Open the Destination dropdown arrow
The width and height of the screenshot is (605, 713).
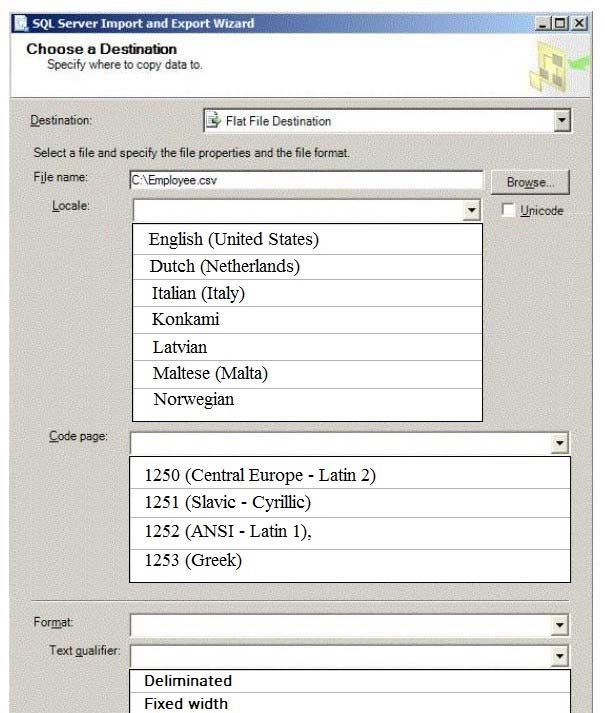(562, 121)
